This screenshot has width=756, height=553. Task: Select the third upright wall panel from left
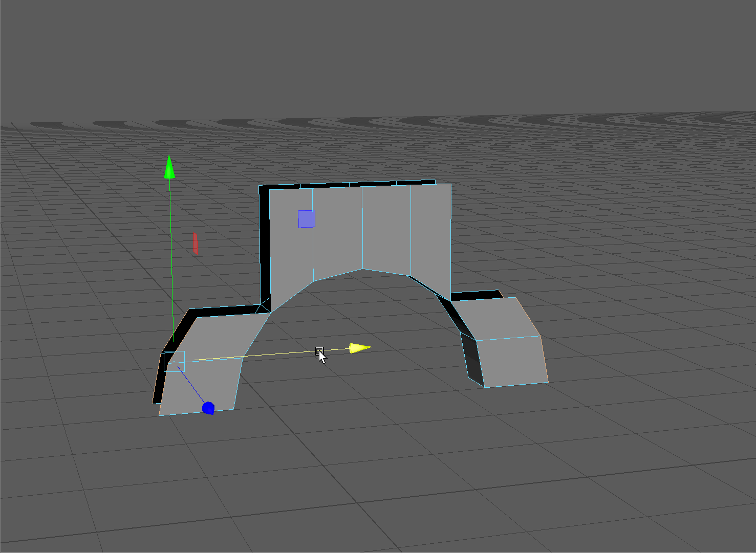[x=386, y=228]
